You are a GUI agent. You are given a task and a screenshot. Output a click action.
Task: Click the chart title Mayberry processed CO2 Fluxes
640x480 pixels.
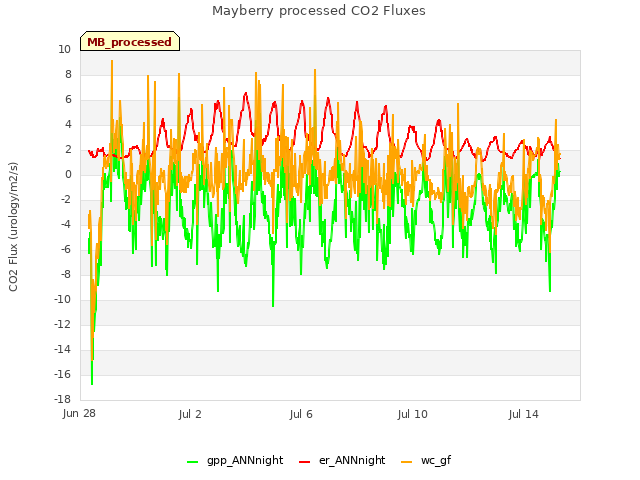[x=319, y=11]
